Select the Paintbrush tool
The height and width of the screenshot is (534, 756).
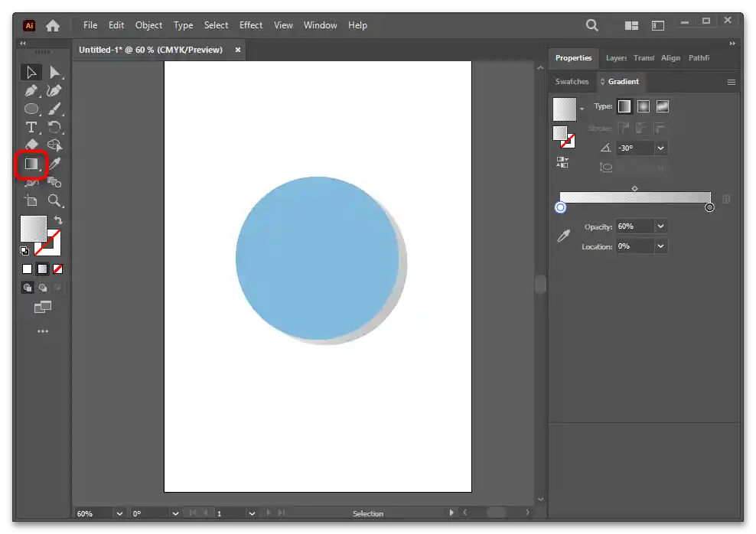click(54, 109)
